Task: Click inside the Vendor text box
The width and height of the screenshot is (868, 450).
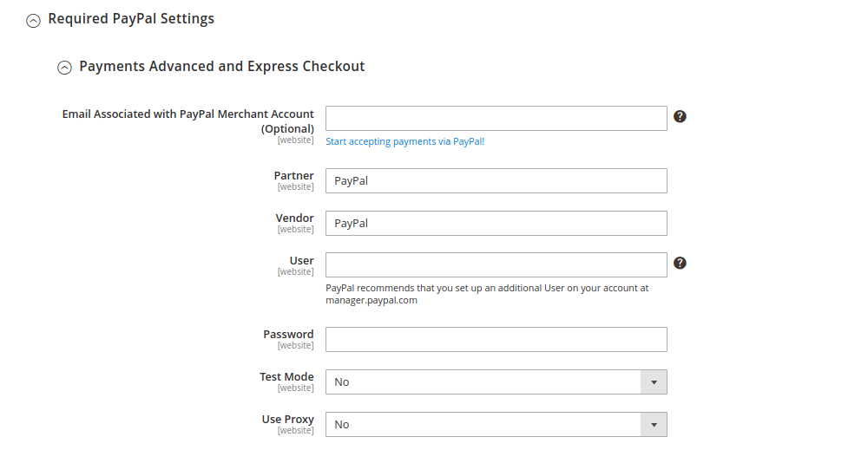Action: pos(496,224)
